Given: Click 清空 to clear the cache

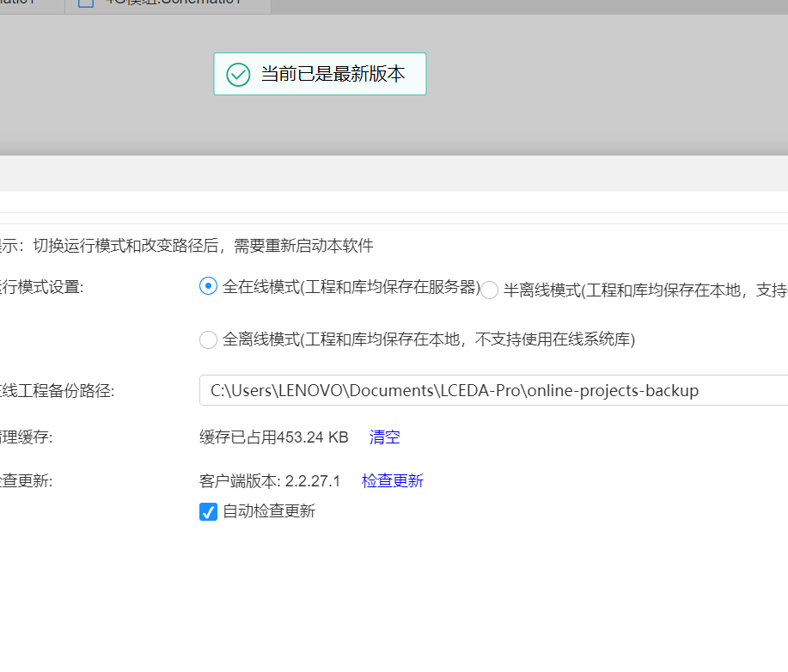Looking at the screenshot, I should click(384, 437).
